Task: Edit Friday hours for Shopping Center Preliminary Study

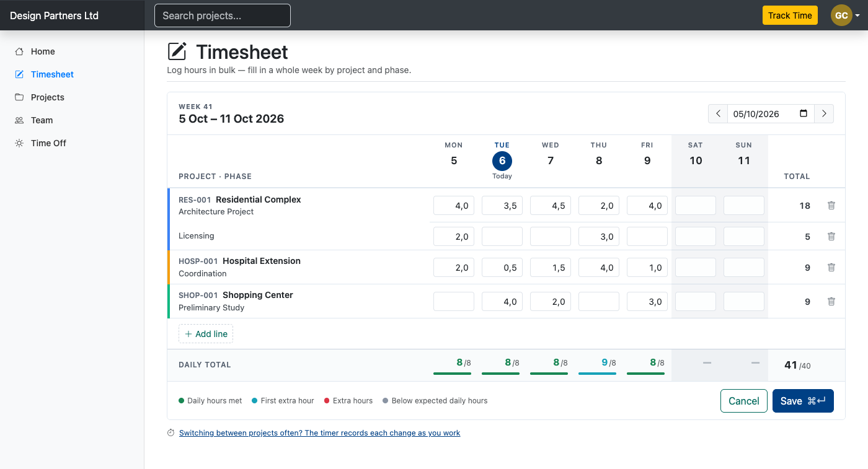Action: (x=647, y=302)
